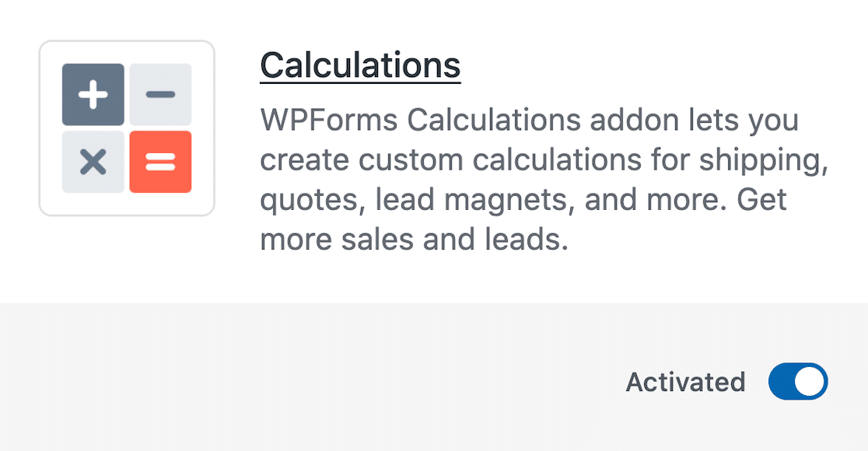Open the Calculations addon via its calculator icon
Screen dimensions: 868x451
pos(127,128)
